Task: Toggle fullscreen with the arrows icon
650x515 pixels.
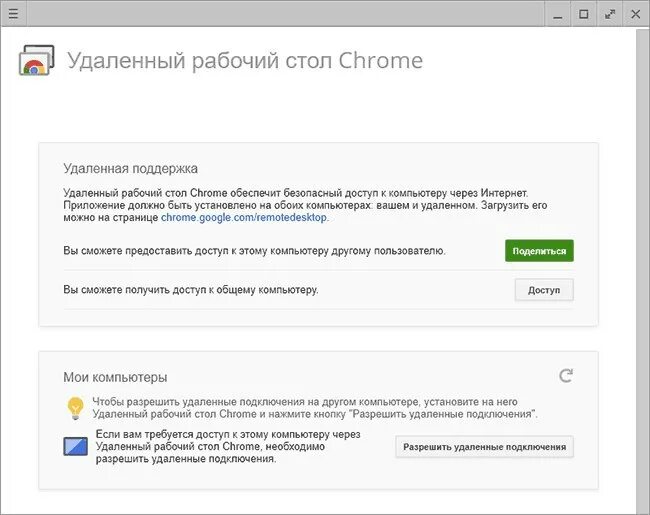Action: [x=609, y=14]
